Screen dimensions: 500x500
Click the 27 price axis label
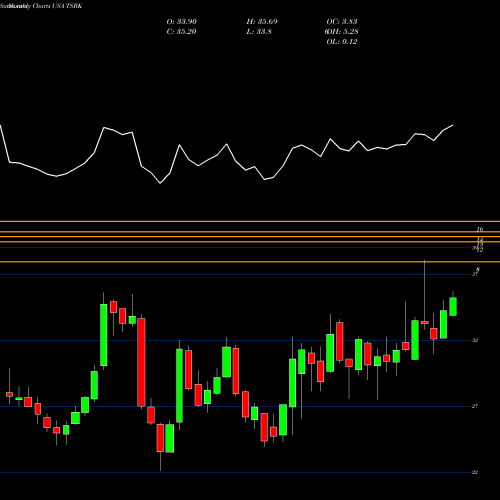(475, 406)
